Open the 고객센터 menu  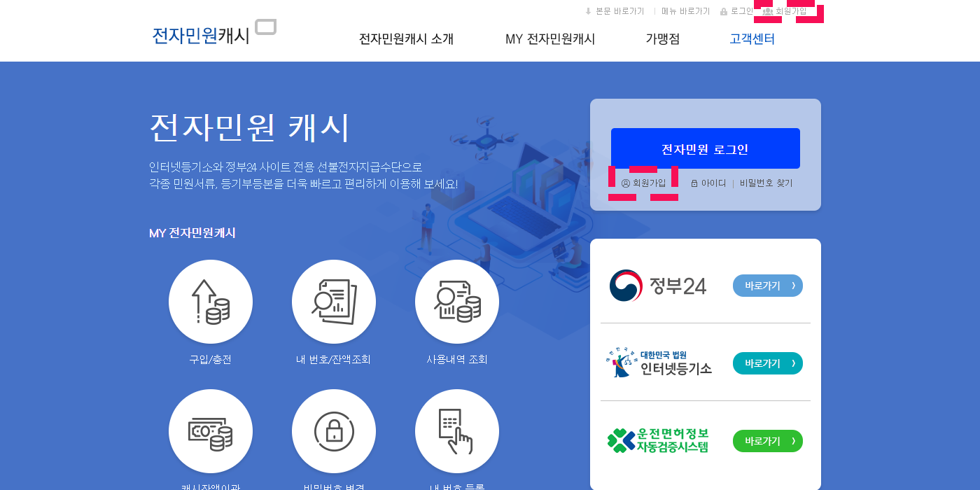pos(752,39)
